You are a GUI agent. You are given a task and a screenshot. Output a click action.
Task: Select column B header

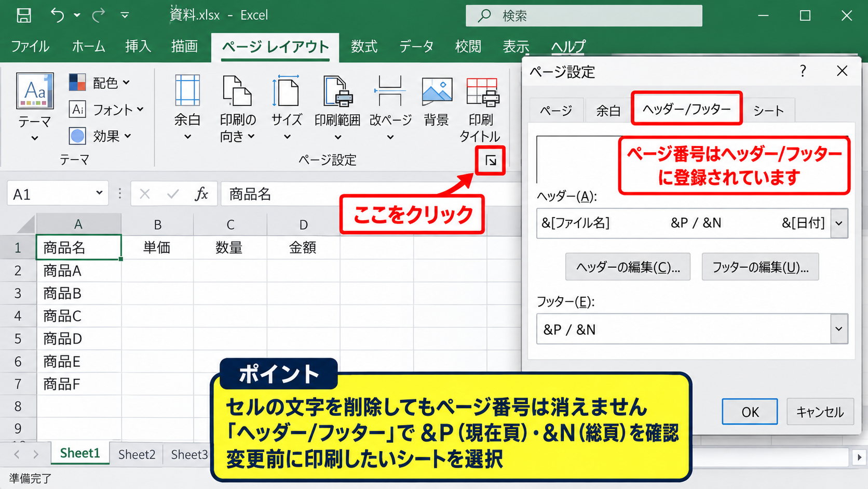click(157, 224)
